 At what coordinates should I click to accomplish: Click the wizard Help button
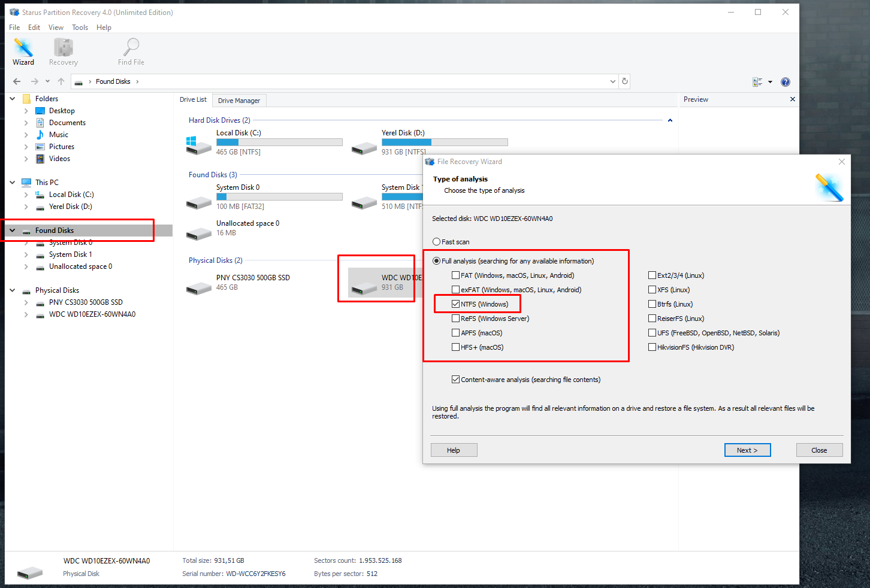[x=454, y=450]
